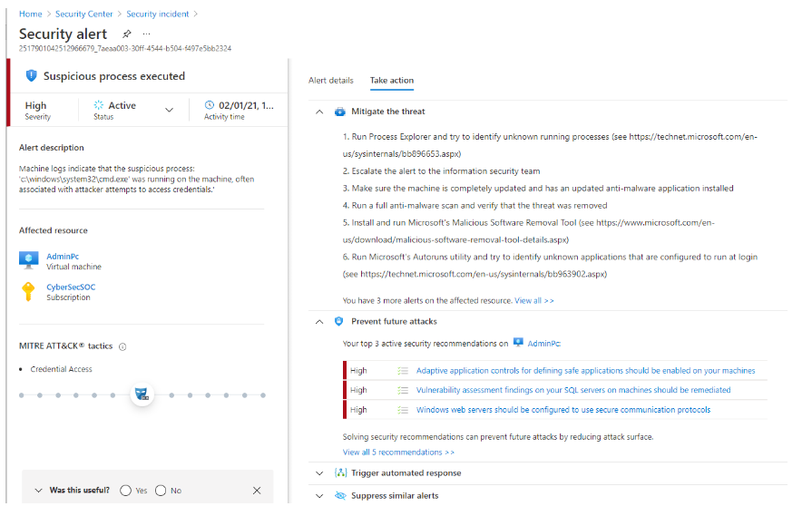Click the first dot on the tactics timeline
812x516 pixels.
[x=22, y=395]
